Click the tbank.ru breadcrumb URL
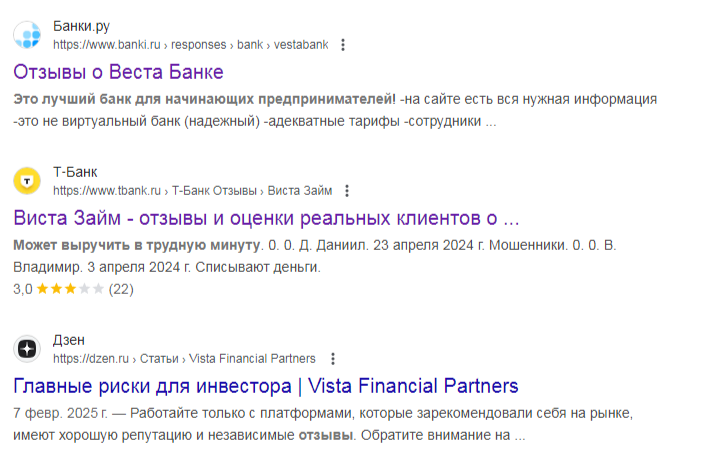This screenshot has width=712, height=458. point(193,191)
